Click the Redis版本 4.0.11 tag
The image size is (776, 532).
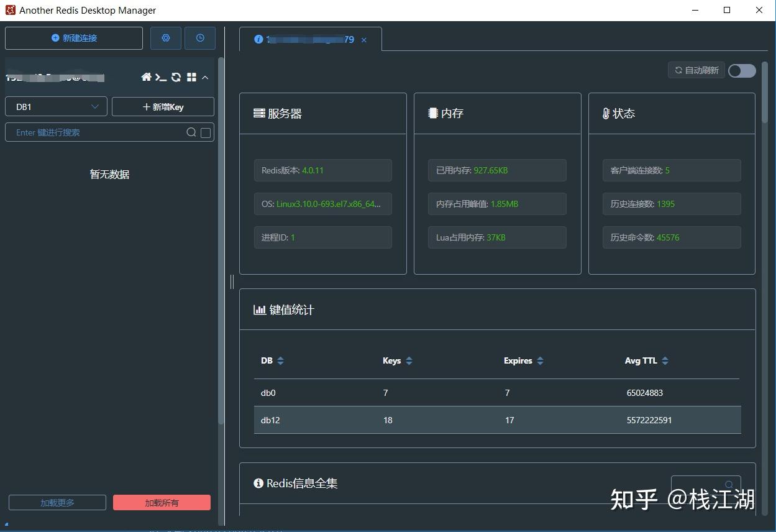point(323,170)
